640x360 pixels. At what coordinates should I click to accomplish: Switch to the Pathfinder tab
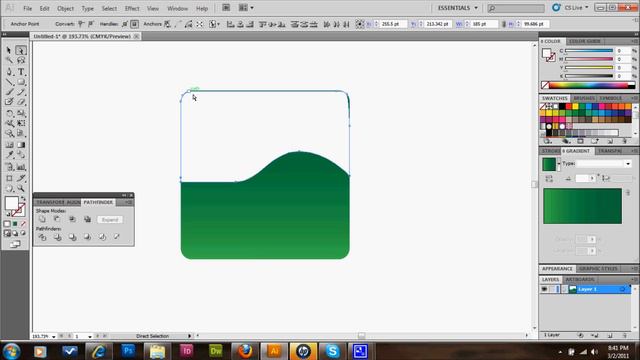[x=98, y=202]
